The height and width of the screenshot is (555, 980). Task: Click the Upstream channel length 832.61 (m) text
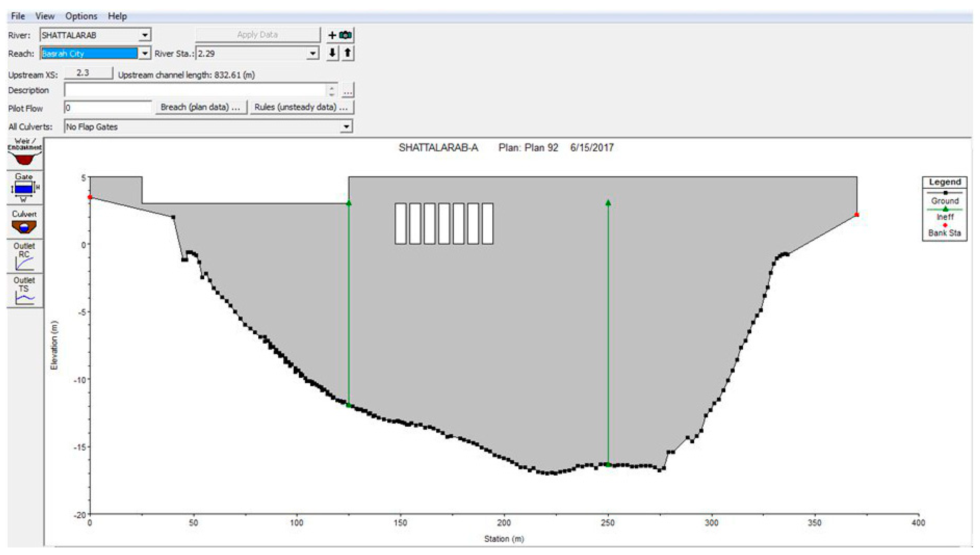click(x=186, y=75)
